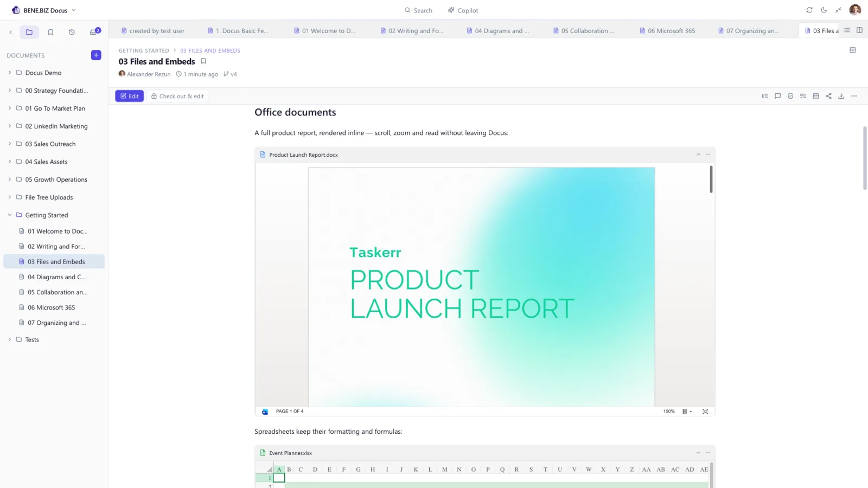The height and width of the screenshot is (488, 868).
Task: Expand the 04 Sales Assets folder
Action: (x=10, y=162)
